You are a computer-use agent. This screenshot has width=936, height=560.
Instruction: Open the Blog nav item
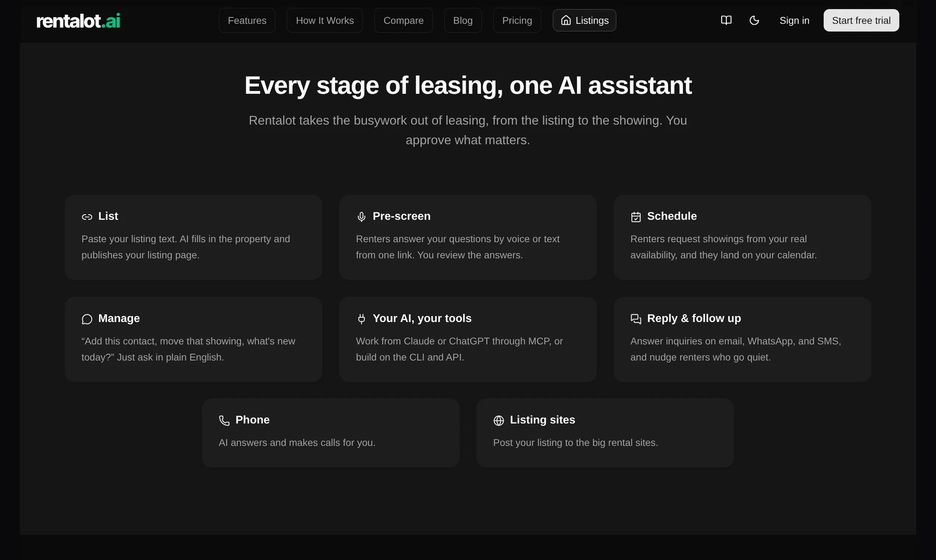463,20
